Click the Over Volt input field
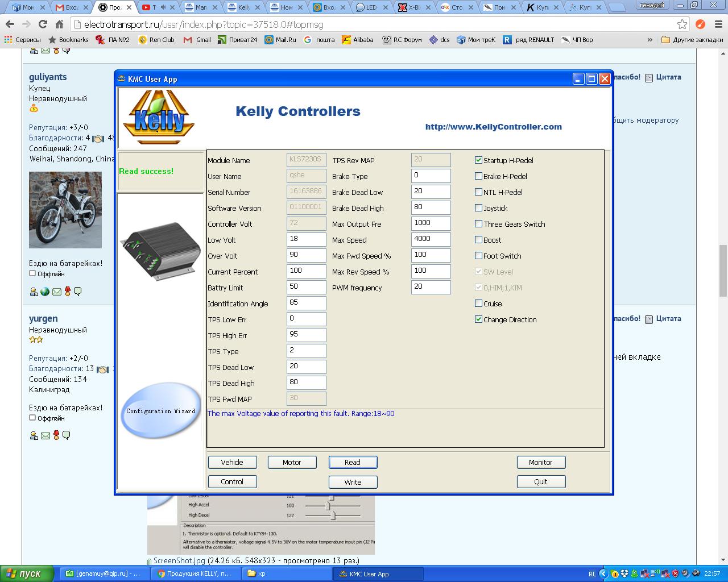The image size is (728, 582). click(x=307, y=255)
